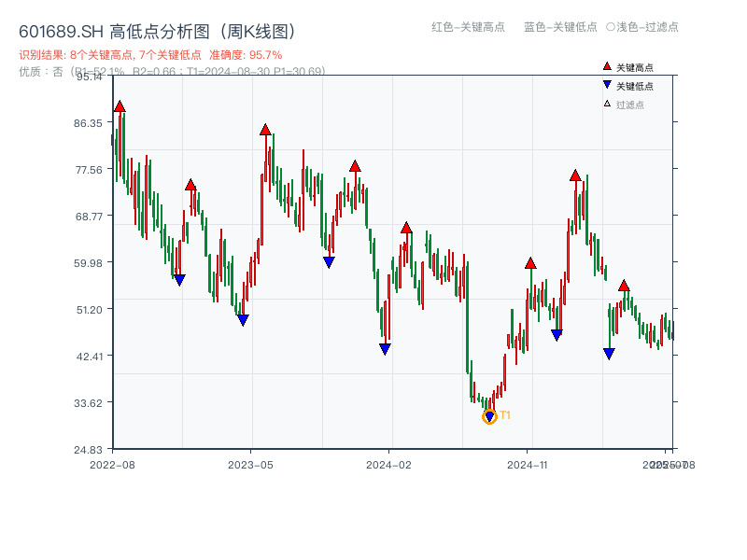Select the 2024-11 label on the x-axis

(x=527, y=462)
